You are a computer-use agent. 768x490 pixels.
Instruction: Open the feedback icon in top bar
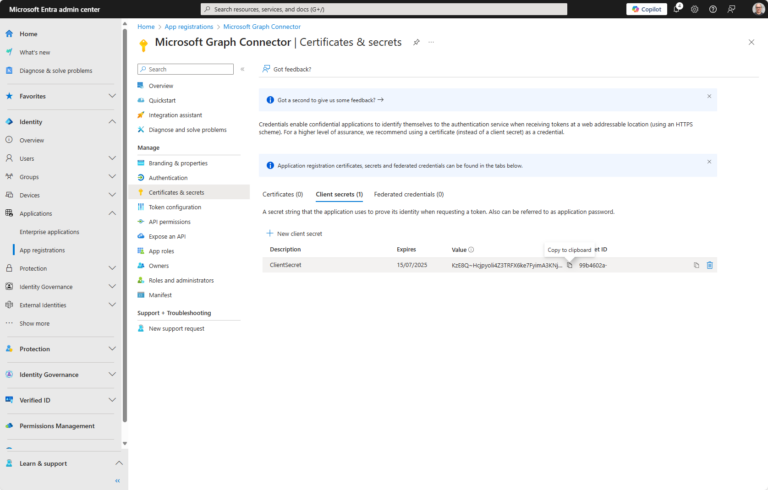[x=731, y=9]
